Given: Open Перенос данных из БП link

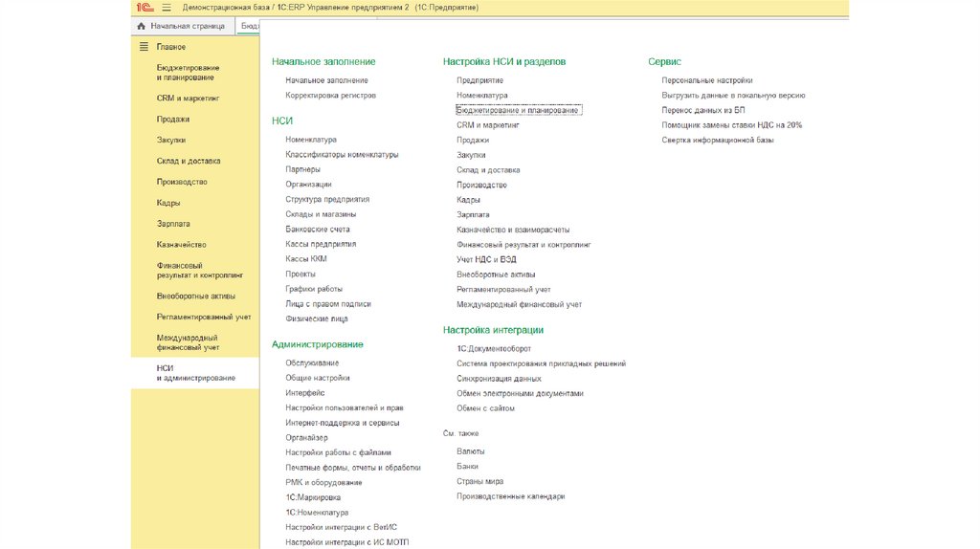Looking at the screenshot, I should (703, 111).
